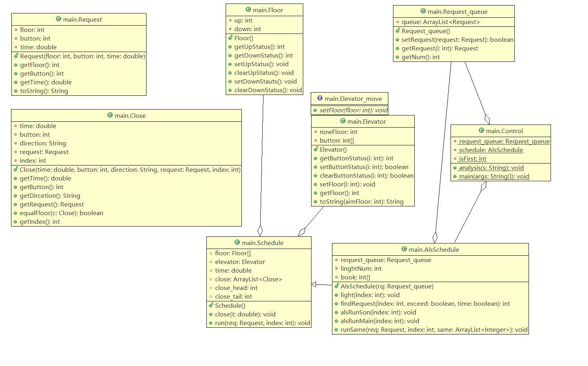Click the clearDownStatus(): void method

coord(268,90)
